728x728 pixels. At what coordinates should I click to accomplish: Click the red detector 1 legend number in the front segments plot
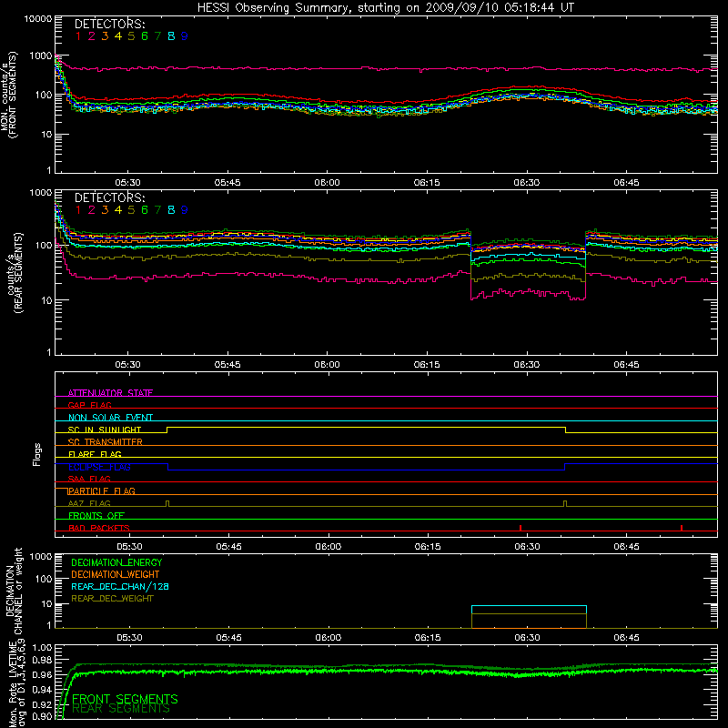point(78,36)
